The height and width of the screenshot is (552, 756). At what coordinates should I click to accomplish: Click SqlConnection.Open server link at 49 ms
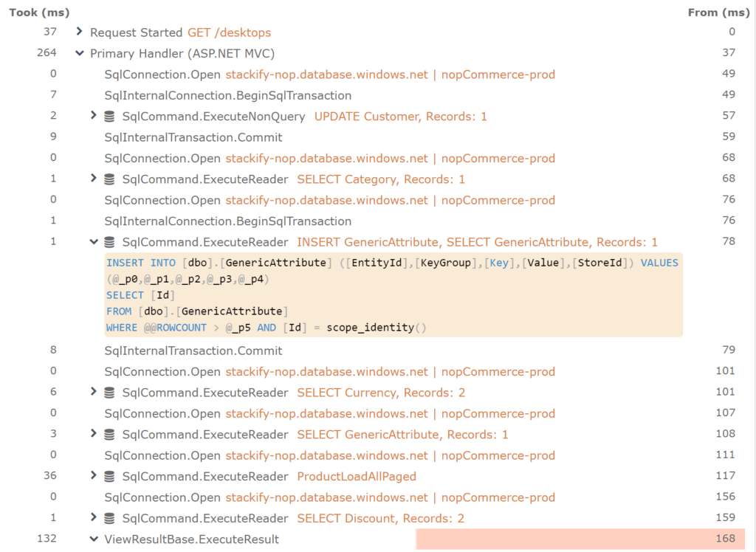pyautogui.click(x=391, y=75)
